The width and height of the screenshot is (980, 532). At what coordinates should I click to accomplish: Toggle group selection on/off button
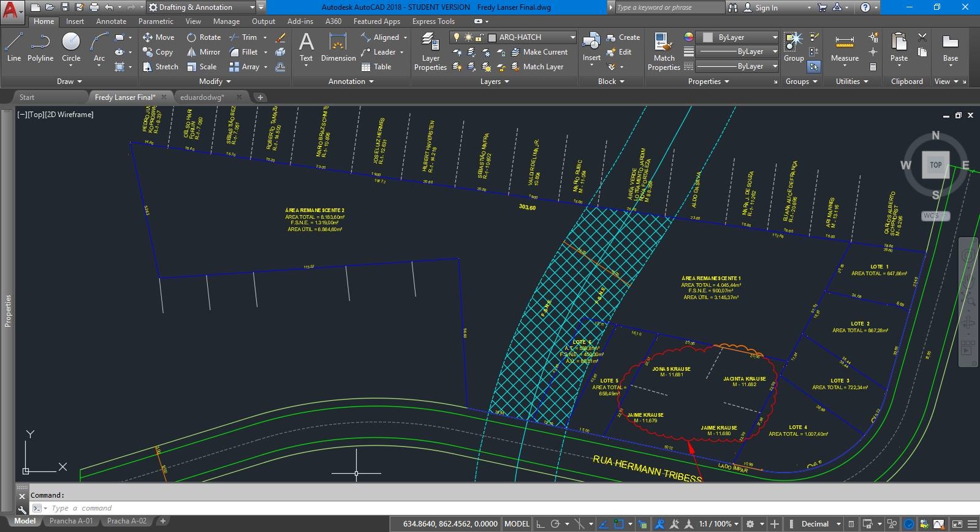coord(814,67)
